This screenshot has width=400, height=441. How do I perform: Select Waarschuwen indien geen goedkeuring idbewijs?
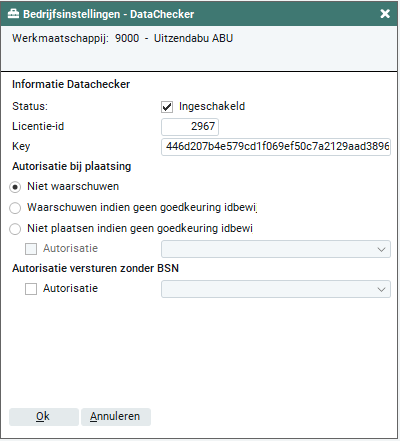coord(15,208)
